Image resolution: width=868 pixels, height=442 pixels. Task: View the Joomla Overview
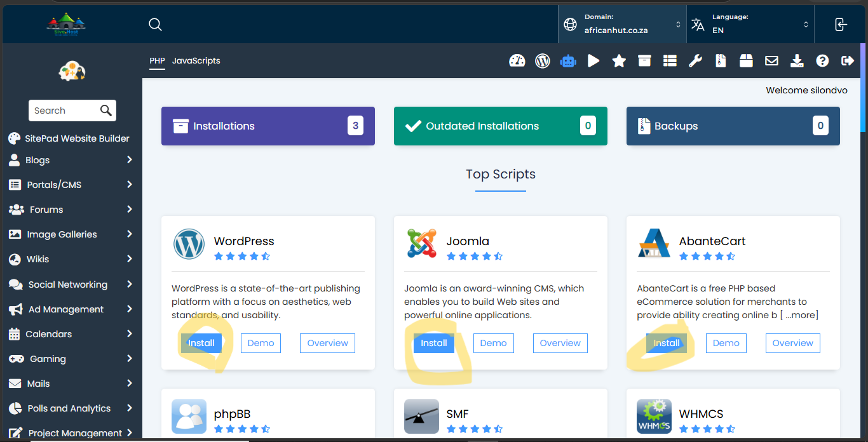point(560,343)
